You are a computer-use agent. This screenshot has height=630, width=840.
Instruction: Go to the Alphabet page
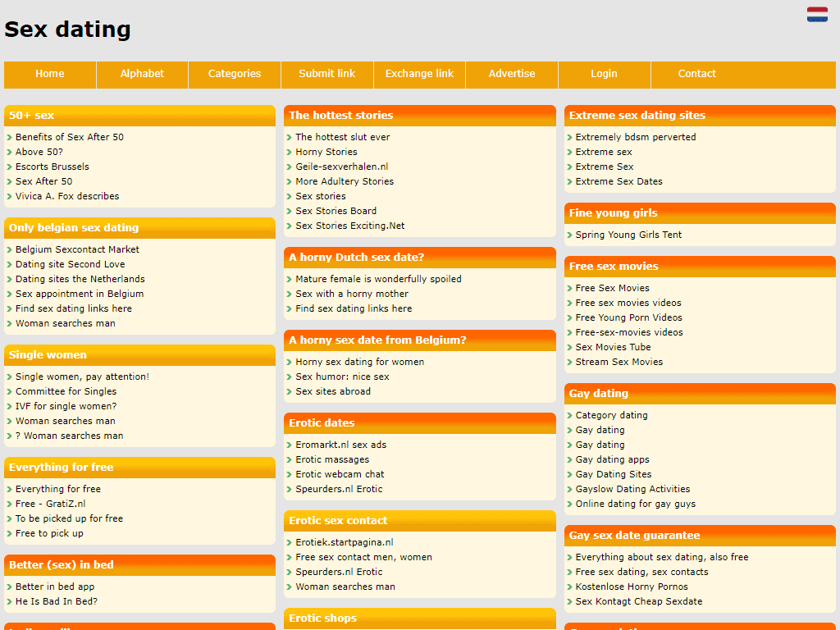(x=142, y=74)
